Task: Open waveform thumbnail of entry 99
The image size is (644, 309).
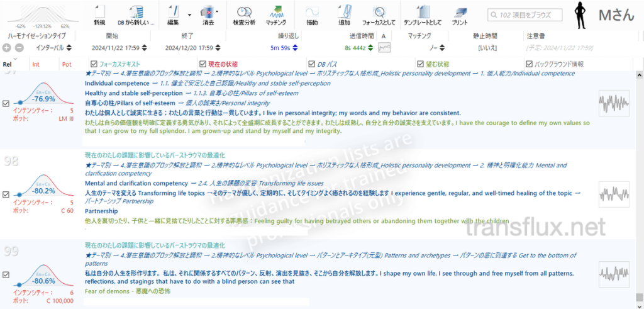Action: click(614, 274)
